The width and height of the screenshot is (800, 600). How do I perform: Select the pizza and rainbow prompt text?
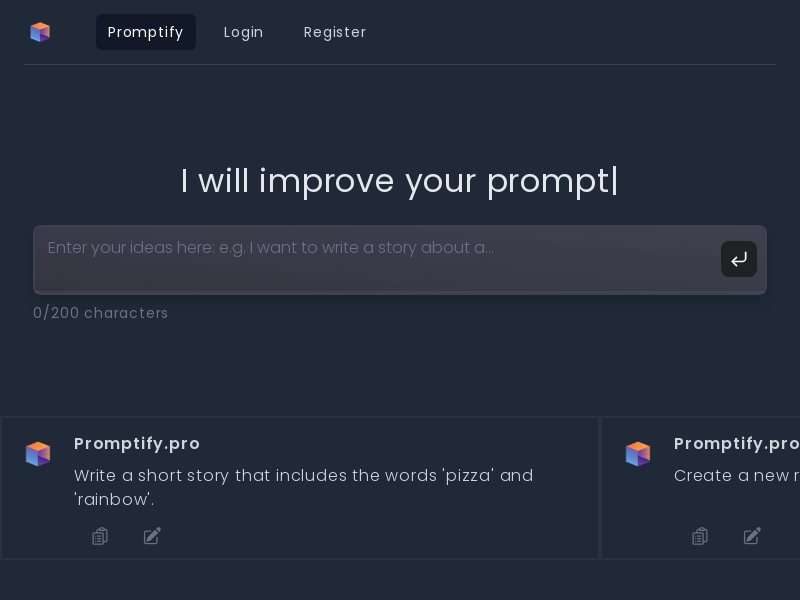(x=303, y=488)
